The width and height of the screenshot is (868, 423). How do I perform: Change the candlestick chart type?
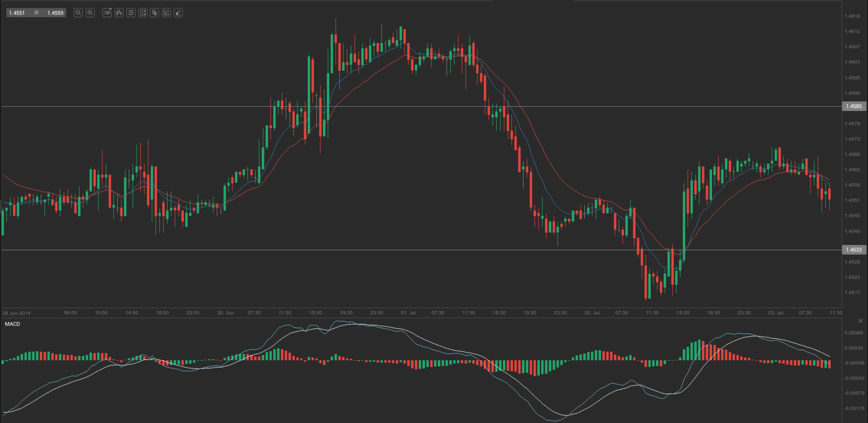(x=119, y=13)
